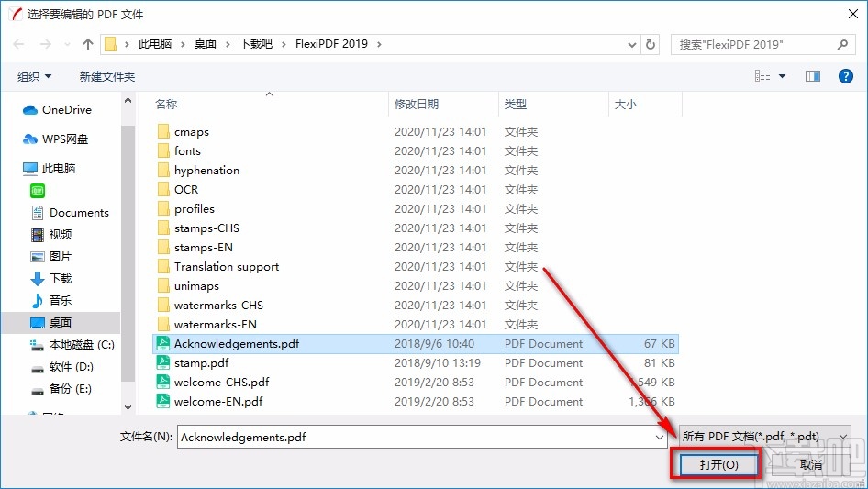Screen dimensions: 868x489
Task: Click the Forward navigation arrow
Action: 45,44
